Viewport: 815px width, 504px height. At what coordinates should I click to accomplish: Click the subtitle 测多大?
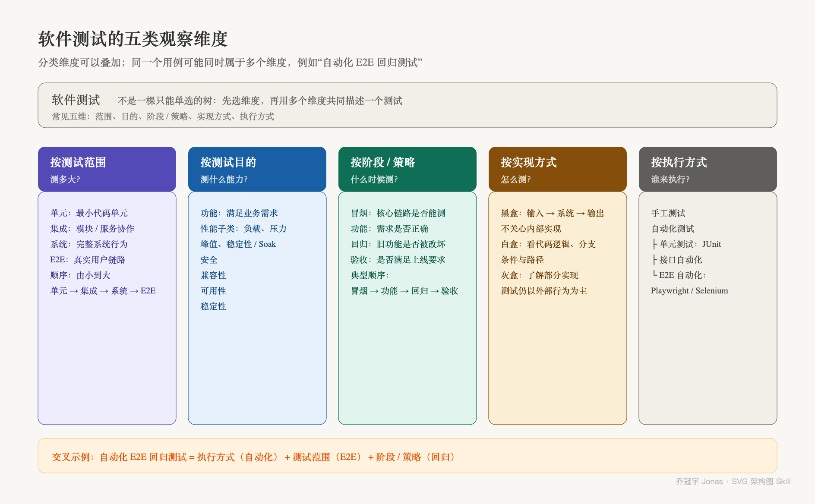65,180
